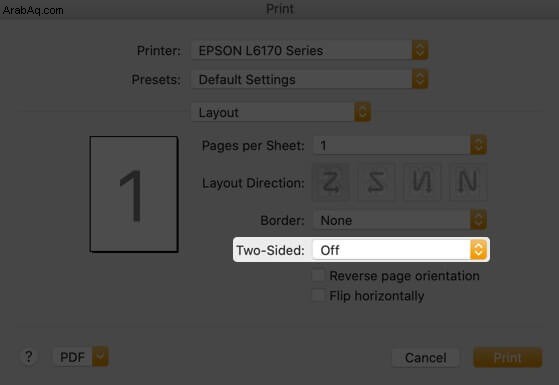Click the page preview thumbnail showing 1
559x385 pixels.
[134, 194]
